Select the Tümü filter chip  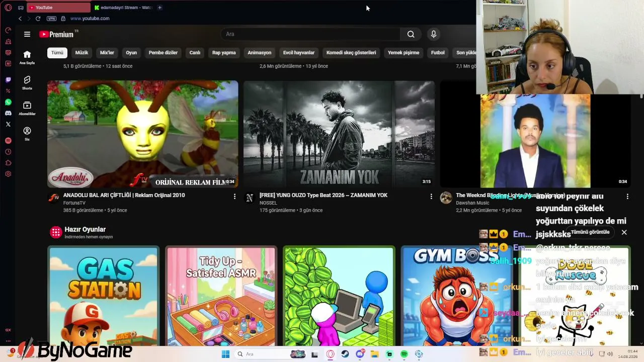tap(57, 53)
